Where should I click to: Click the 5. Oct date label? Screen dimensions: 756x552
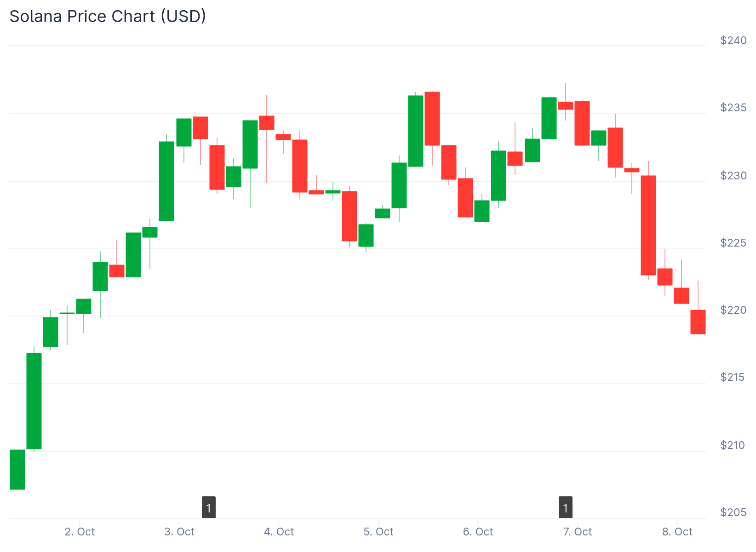pos(378,532)
